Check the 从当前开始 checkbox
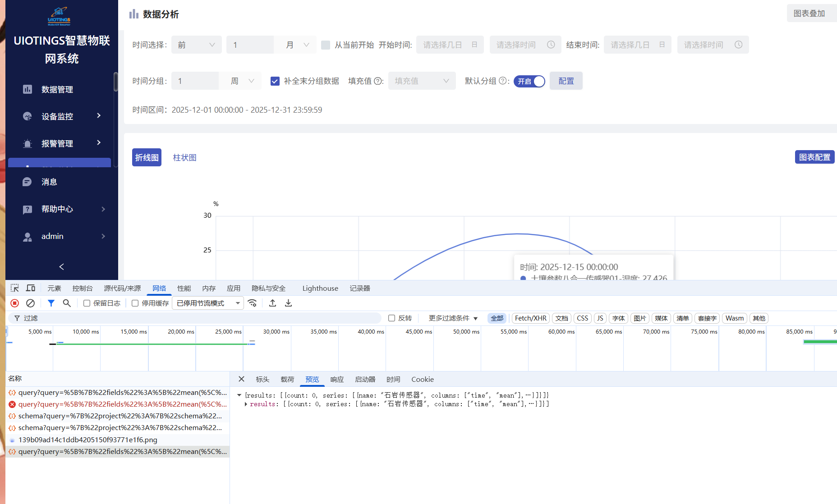The image size is (837, 504). [x=326, y=45]
